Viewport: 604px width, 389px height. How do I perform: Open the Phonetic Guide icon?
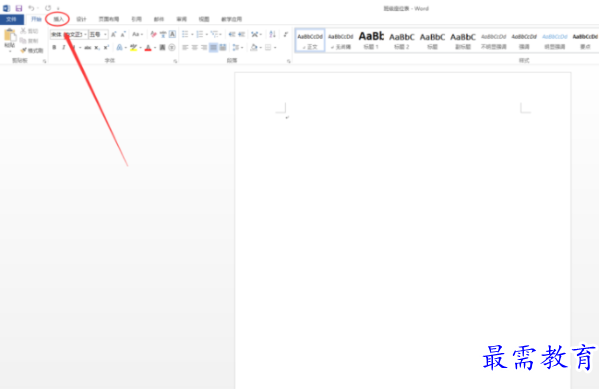coord(163,35)
